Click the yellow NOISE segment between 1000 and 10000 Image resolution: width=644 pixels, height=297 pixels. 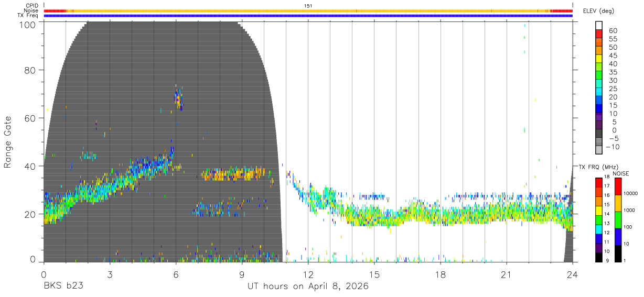(x=618, y=203)
